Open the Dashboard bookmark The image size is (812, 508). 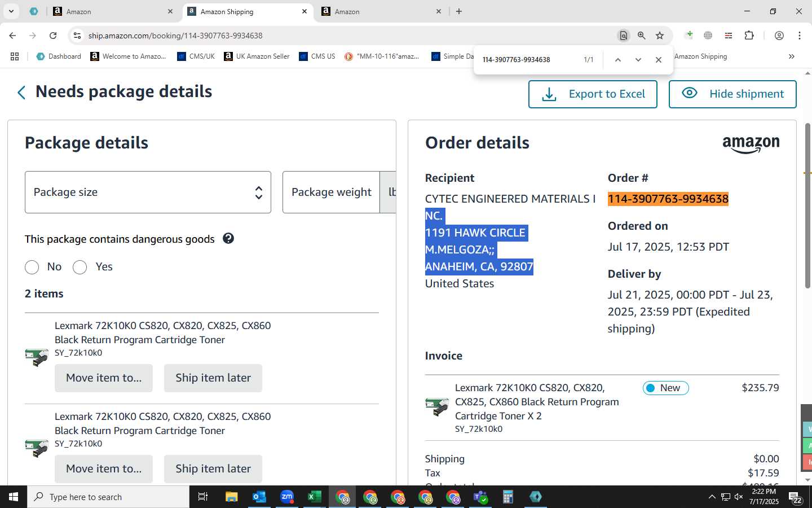point(59,56)
